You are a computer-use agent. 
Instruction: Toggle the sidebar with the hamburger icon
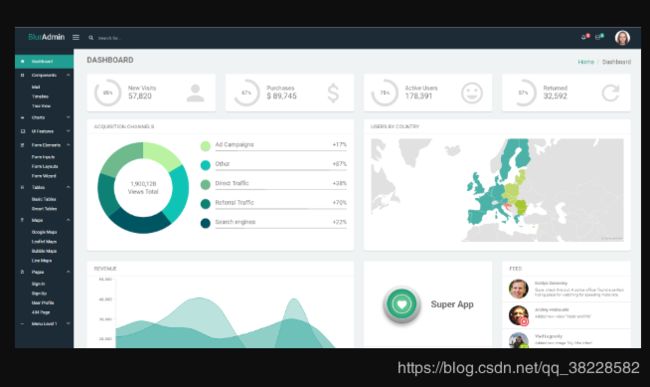76,37
